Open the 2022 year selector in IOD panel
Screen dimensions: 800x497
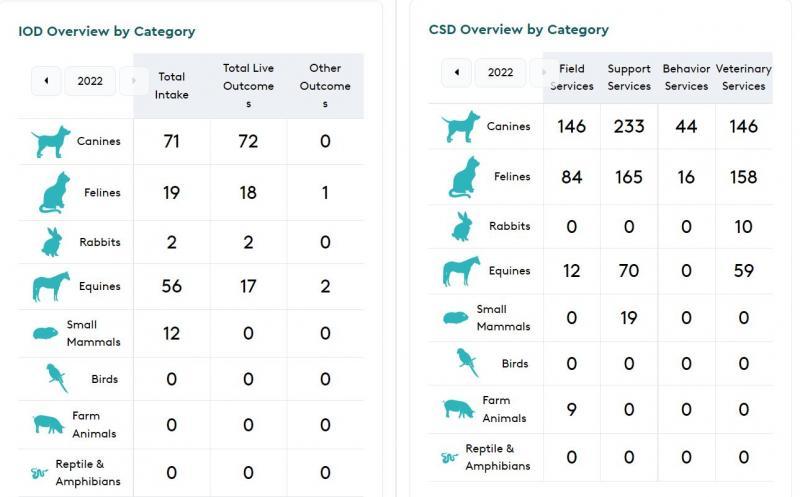90,81
